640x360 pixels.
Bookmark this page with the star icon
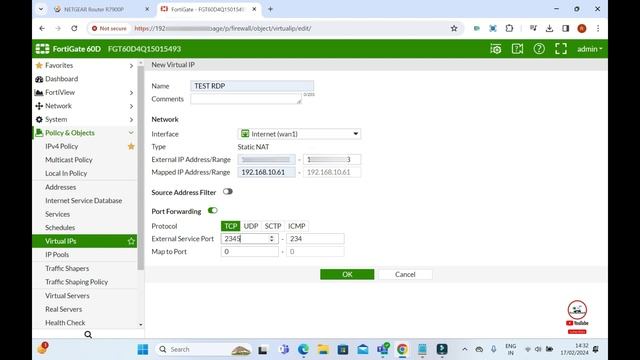(x=454, y=28)
